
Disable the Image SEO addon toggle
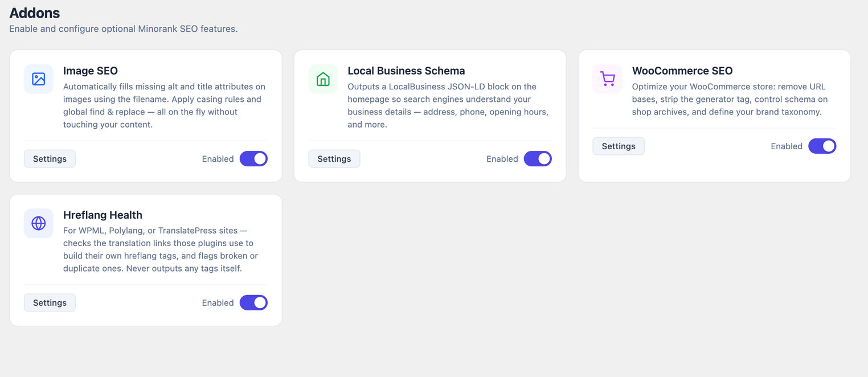[253, 159]
